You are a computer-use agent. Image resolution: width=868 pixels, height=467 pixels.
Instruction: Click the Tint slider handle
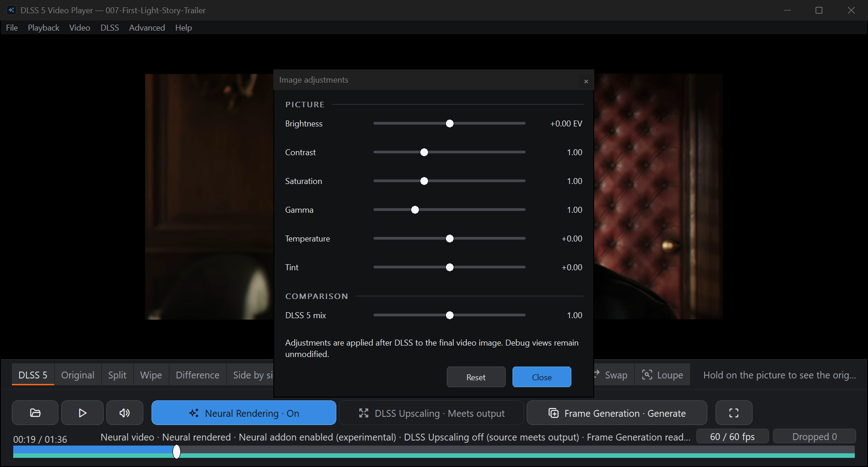point(450,268)
